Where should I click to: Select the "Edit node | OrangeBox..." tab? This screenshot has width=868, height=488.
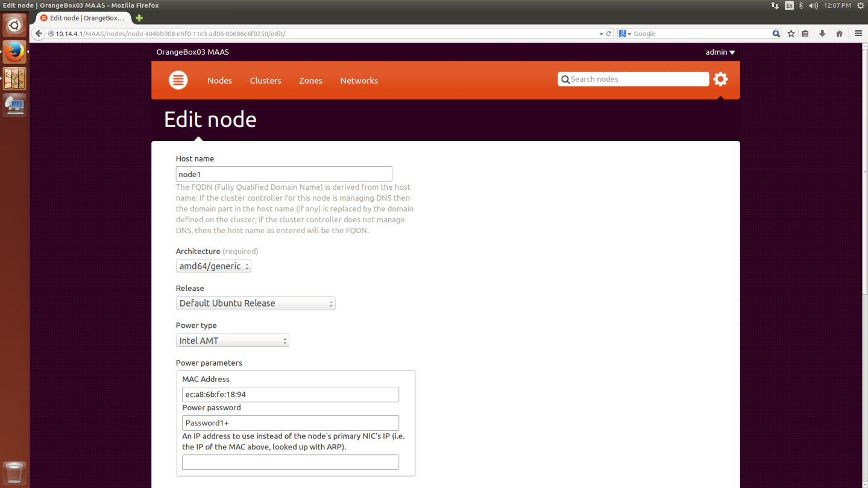[82, 18]
